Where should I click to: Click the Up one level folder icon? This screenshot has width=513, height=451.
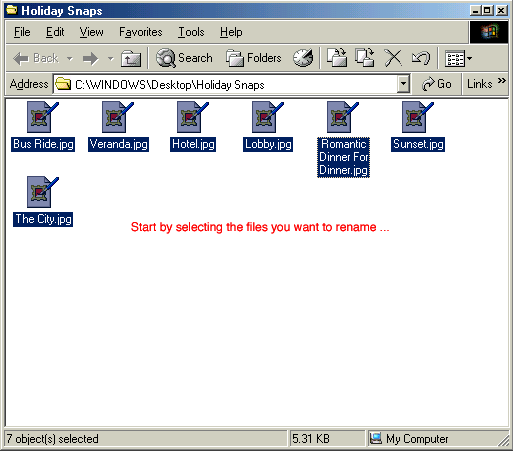click(131, 59)
